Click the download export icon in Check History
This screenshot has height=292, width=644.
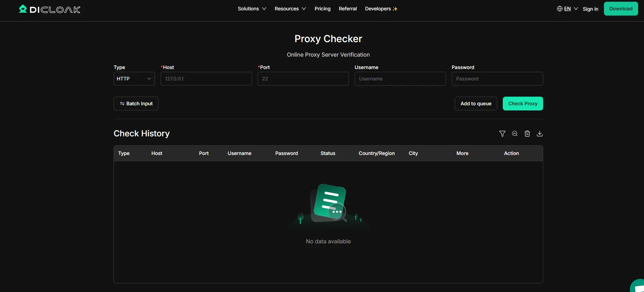[539, 134]
